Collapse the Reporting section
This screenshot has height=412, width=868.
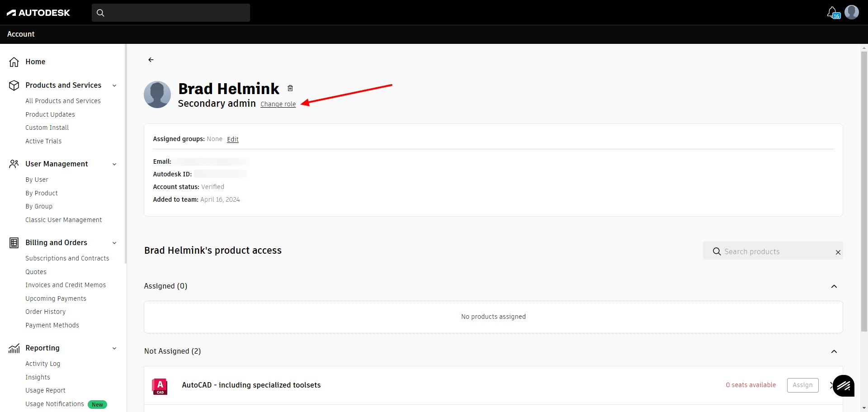pyautogui.click(x=114, y=348)
